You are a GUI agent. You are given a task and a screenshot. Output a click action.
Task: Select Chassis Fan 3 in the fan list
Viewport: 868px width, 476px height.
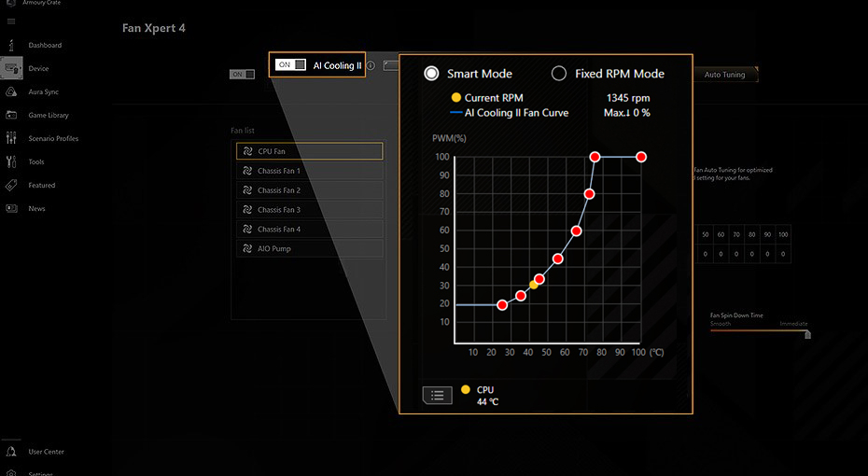click(x=310, y=210)
